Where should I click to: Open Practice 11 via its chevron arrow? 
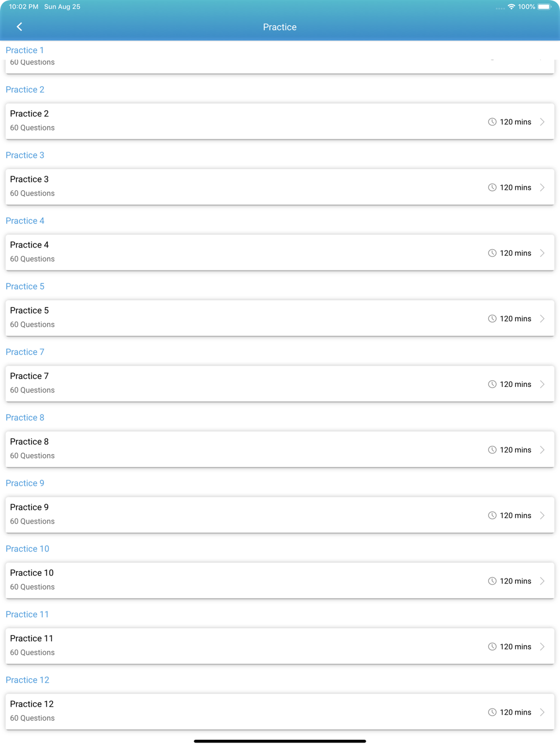(x=542, y=647)
